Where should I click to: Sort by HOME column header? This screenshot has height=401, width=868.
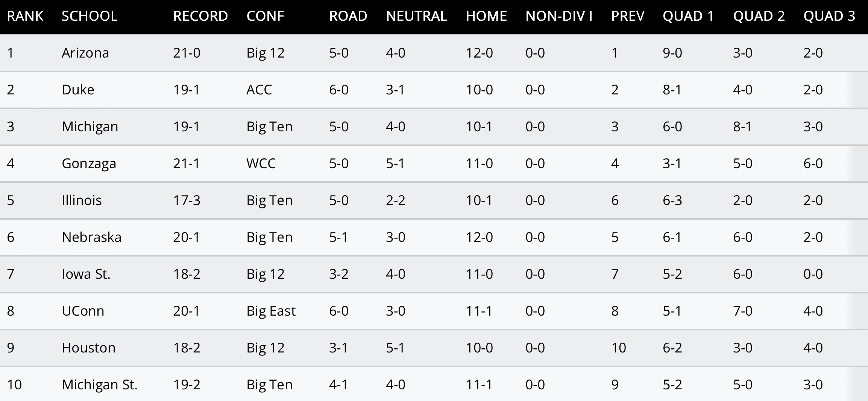coord(486,16)
